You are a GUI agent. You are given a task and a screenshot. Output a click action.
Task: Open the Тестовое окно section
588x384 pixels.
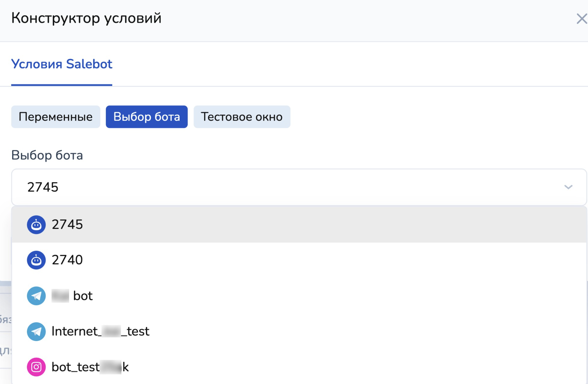[242, 117]
